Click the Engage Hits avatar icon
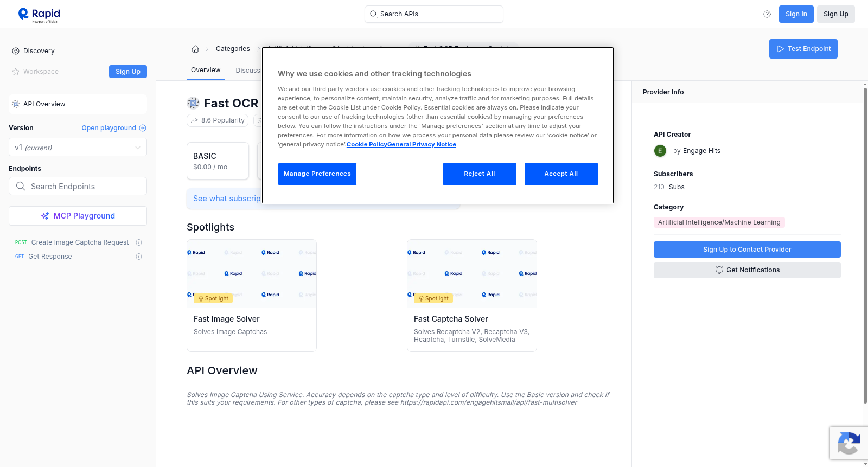 click(x=660, y=151)
